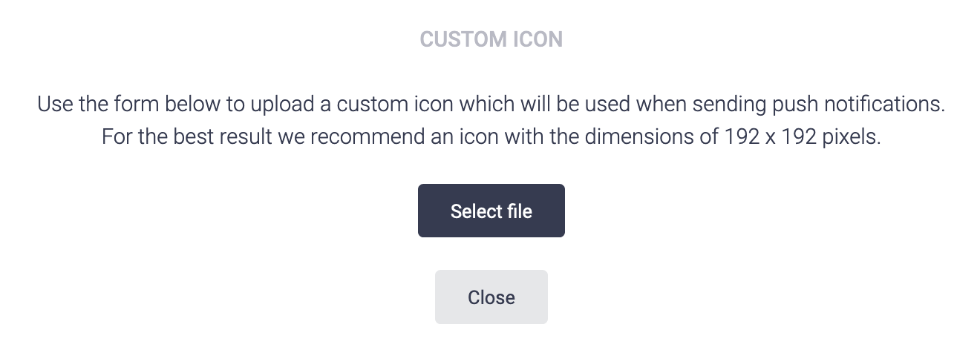Click the sentence starting "For the best result"
The width and height of the screenshot is (980, 353).
tap(491, 138)
